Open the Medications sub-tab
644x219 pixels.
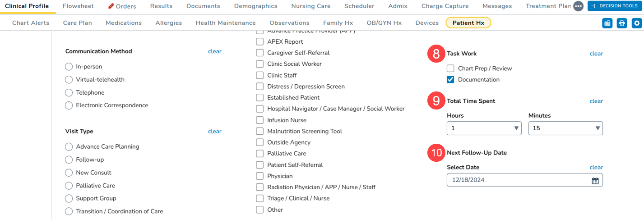coord(124,23)
